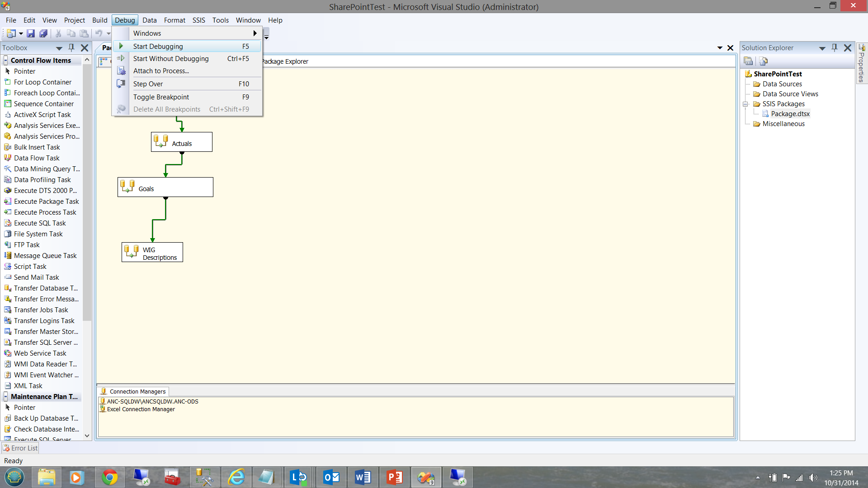Select the Send Mail Task tool
The width and height of the screenshot is (868, 488).
tap(36, 277)
